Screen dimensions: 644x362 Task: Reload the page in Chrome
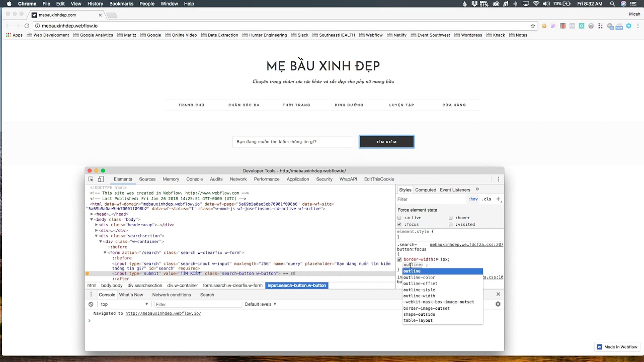tap(27, 26)
